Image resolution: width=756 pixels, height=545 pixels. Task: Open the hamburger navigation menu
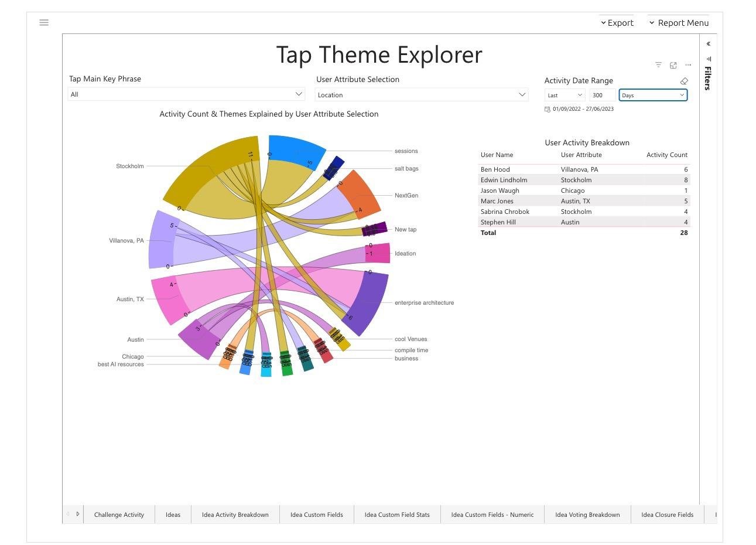(44, 22)
